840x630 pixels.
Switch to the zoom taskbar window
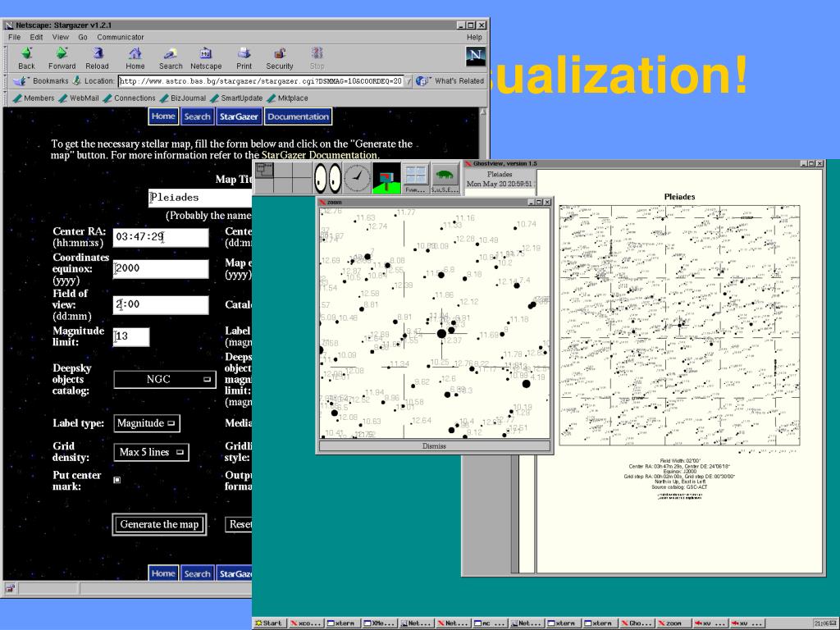point(673,623)
